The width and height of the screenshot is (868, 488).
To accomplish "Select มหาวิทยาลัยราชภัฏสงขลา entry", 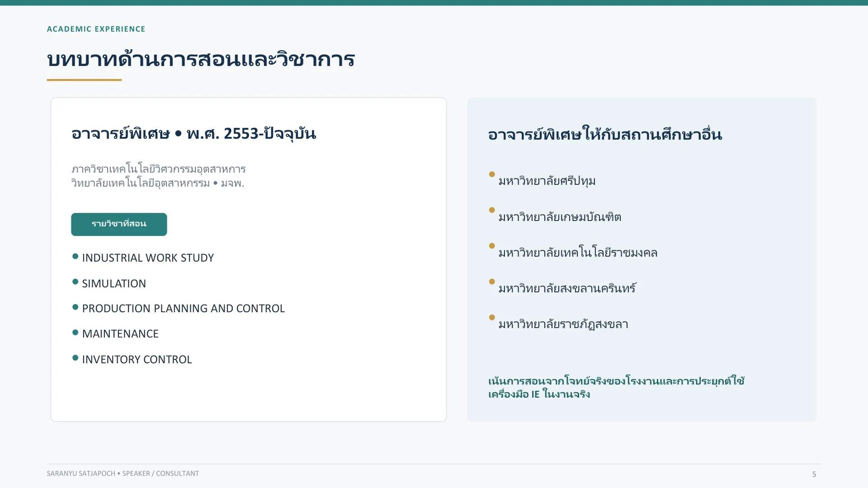I will point(563,324).
